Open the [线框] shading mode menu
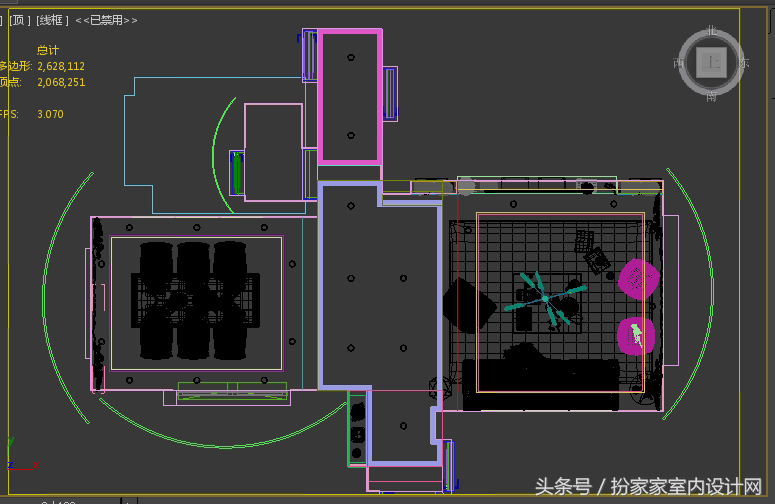 point(52,20)
